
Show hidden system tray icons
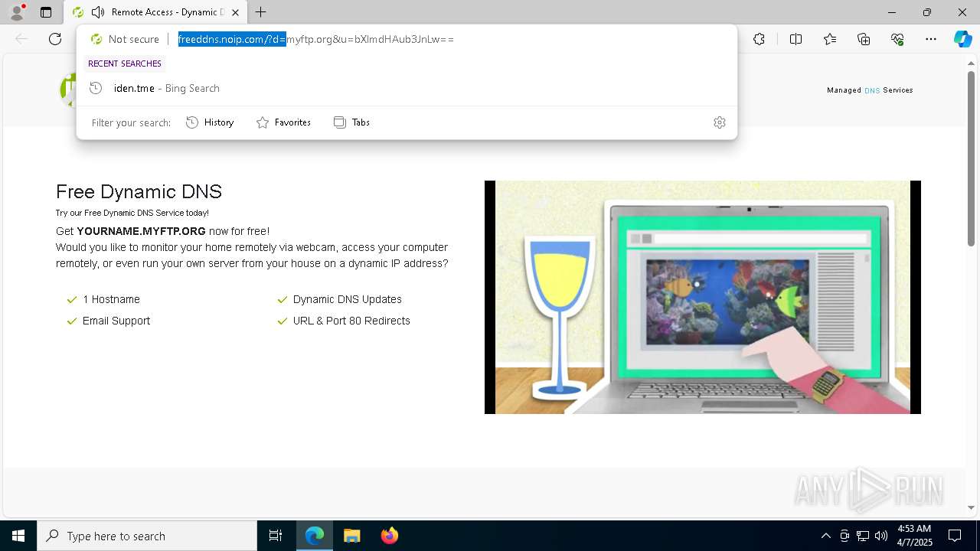coord(825,536)
